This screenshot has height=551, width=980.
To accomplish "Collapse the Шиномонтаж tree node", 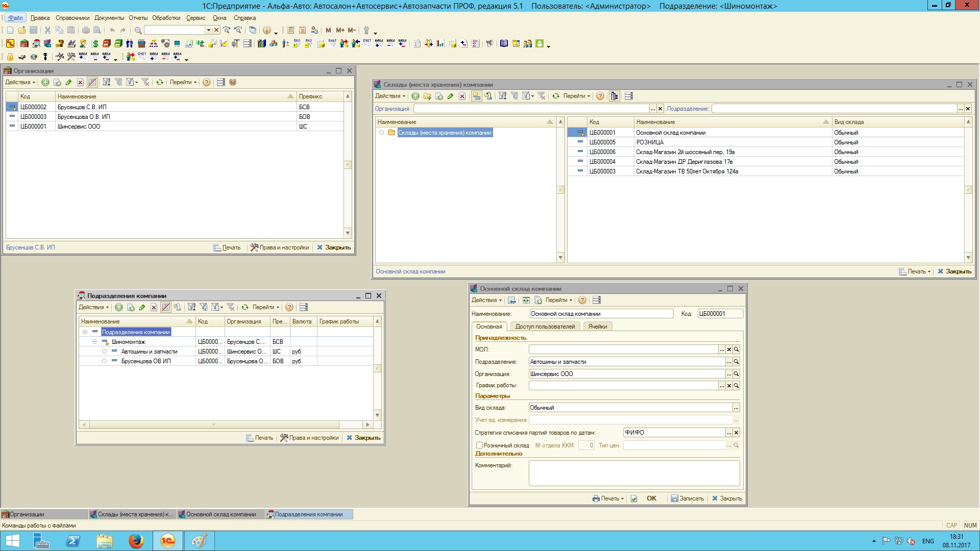I will pyautogui.click(x=95, y=342).
